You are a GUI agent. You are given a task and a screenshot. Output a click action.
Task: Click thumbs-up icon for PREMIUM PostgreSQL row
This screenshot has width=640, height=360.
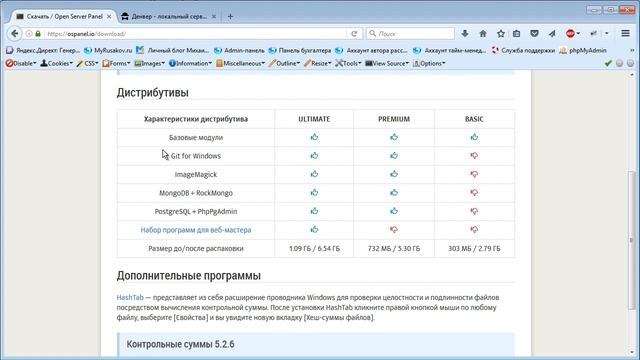click(x=394, y=211)
